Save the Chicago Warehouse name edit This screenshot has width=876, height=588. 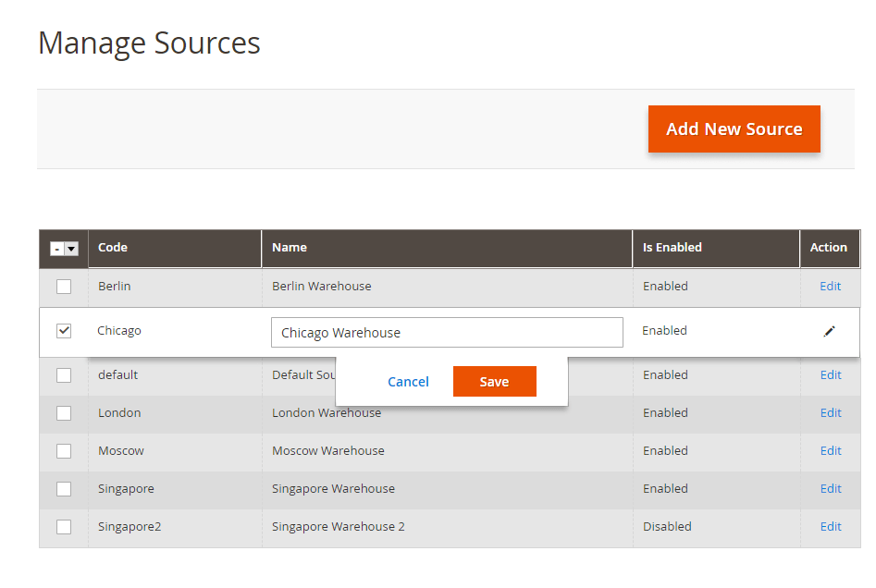(x=494, y=381)
